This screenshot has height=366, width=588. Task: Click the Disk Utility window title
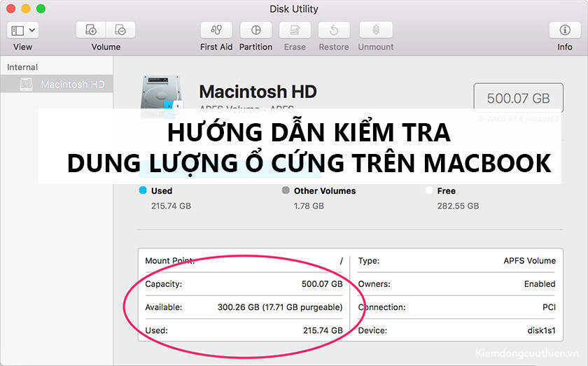pyautogui.click(x=294, y=8)
